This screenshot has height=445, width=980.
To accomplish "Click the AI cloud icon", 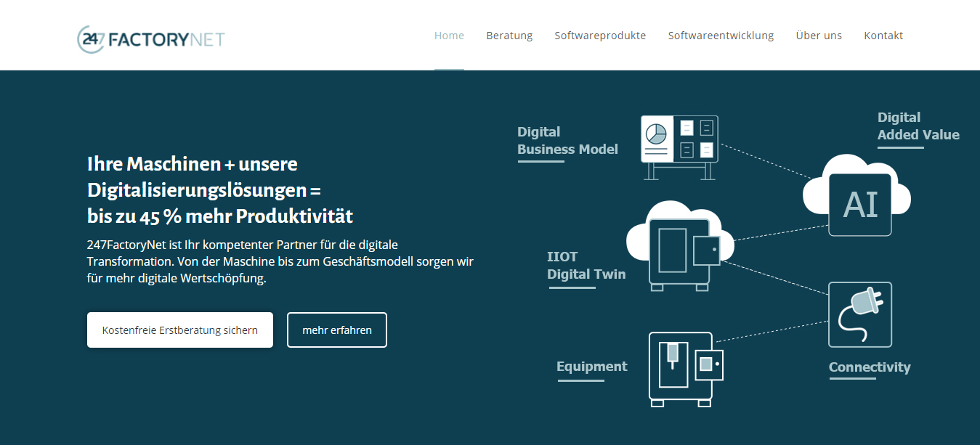I will click(x=857, y=196).
